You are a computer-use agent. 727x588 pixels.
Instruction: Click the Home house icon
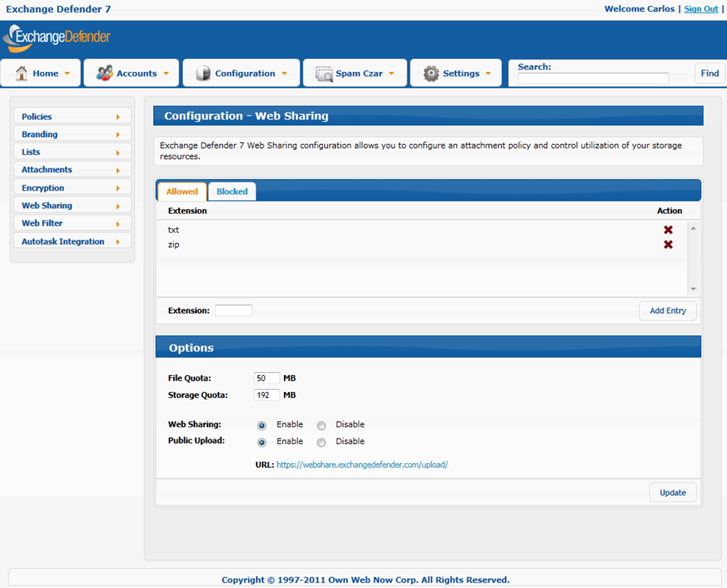[x=21, y=73]
